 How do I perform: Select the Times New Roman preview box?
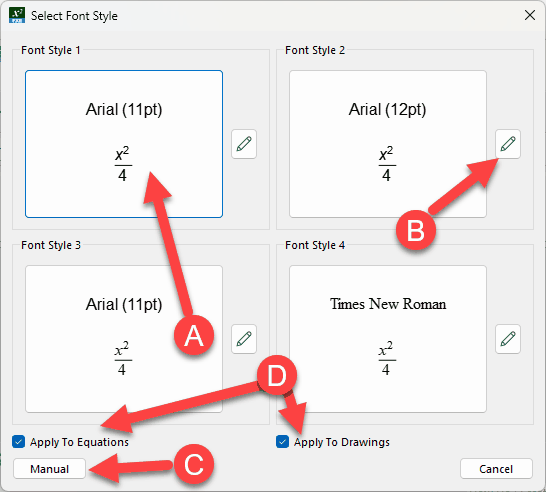(388, 339)
